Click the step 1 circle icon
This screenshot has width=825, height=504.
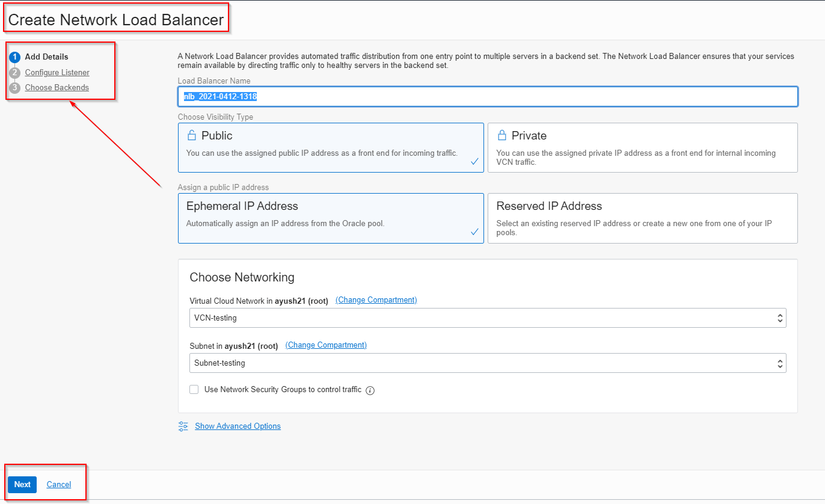[x=15, y=57]
